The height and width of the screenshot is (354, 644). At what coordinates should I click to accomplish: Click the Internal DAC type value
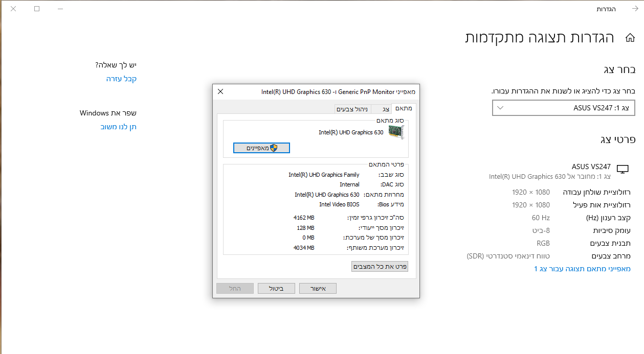(x=349, y=184)
